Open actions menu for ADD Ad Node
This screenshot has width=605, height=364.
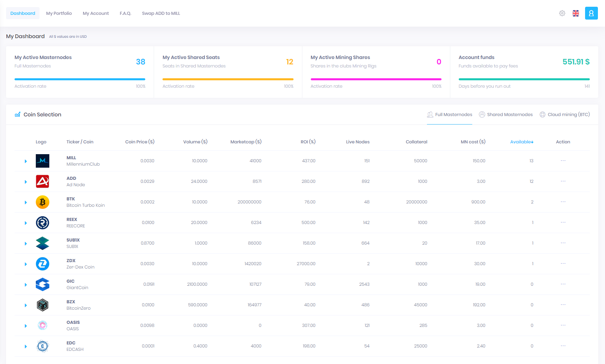coord(563,181)
